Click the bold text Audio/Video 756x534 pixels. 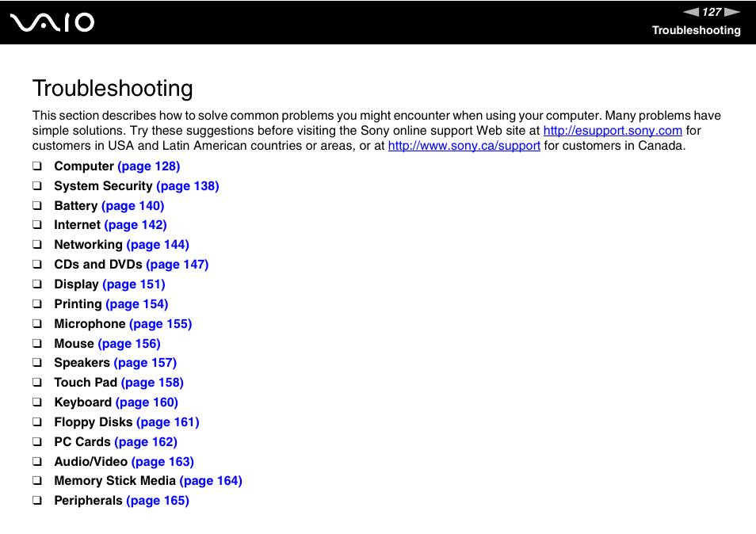[x=90, y=462]
